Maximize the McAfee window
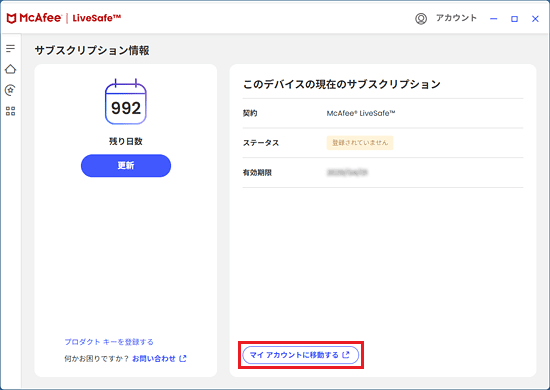The image size is (550, 390). pyautogui.click(x=514, y=19)
